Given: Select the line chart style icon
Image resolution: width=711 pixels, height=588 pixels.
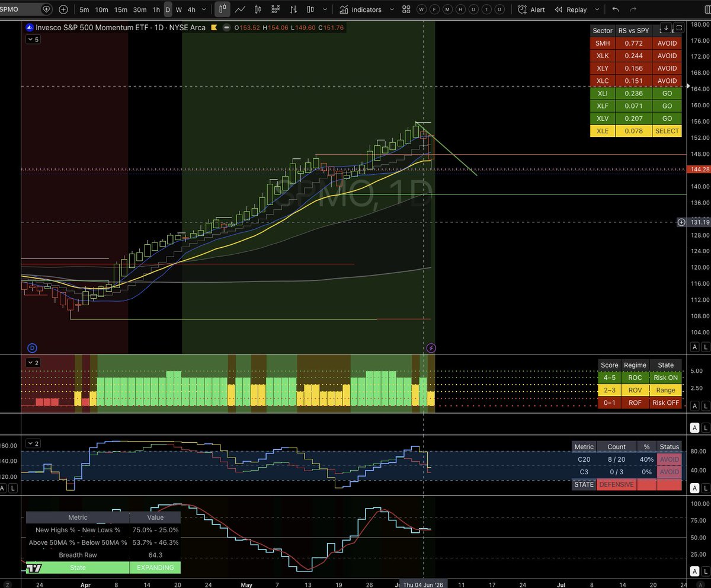Looking at the screenshot, I should tap(241, 9).
